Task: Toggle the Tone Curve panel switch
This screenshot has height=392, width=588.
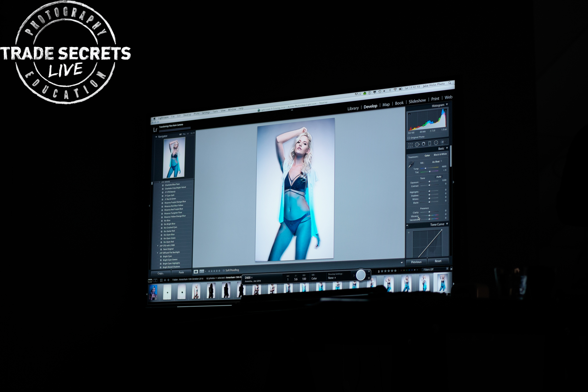Action: [407, 226]
